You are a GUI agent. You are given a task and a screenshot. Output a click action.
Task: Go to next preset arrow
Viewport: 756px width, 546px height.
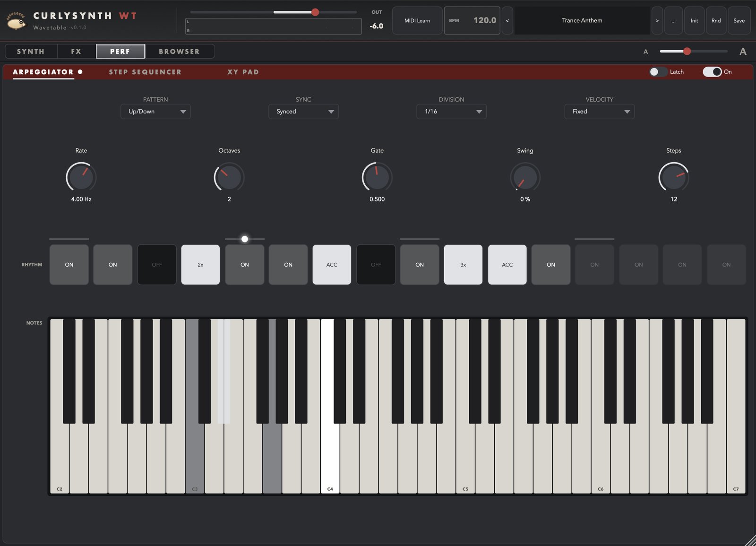[x=657, y=20]
